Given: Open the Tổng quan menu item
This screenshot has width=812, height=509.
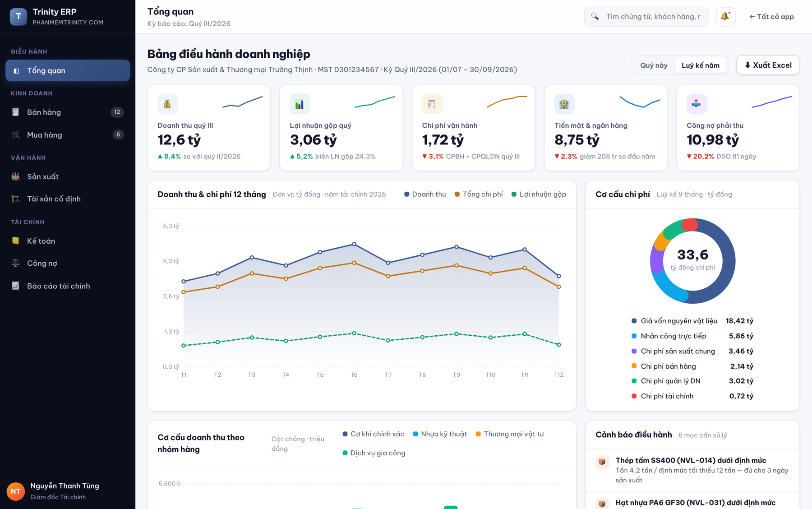Looking at the screenshot, I should [68, 70].
